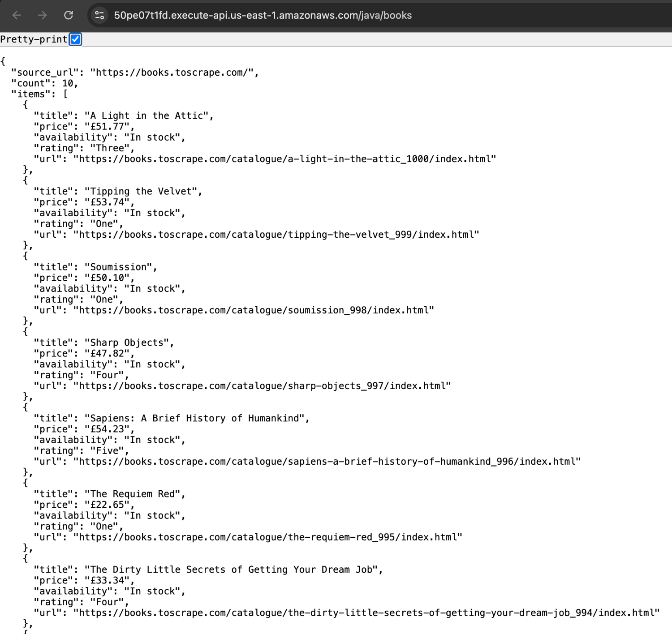Click the price £22.65
Viewport: 672px width, 634px height.
107,505
